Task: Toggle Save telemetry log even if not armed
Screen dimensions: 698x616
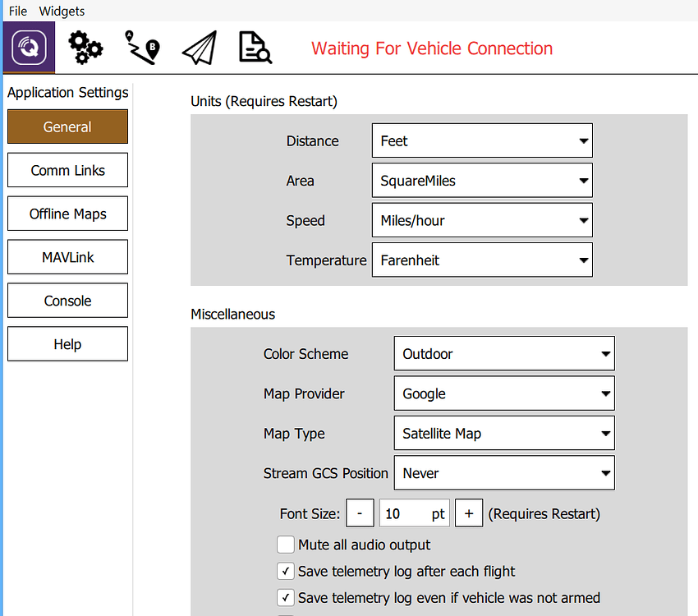Action: [285, 597]
